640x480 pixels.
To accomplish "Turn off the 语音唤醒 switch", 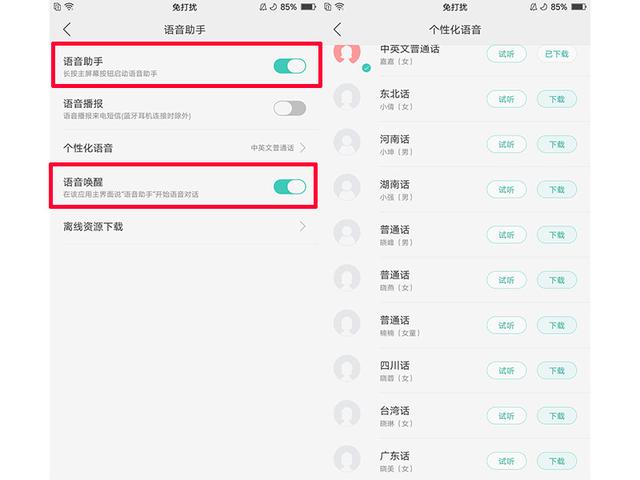I will pyautogui.click(x=290, y=187).
